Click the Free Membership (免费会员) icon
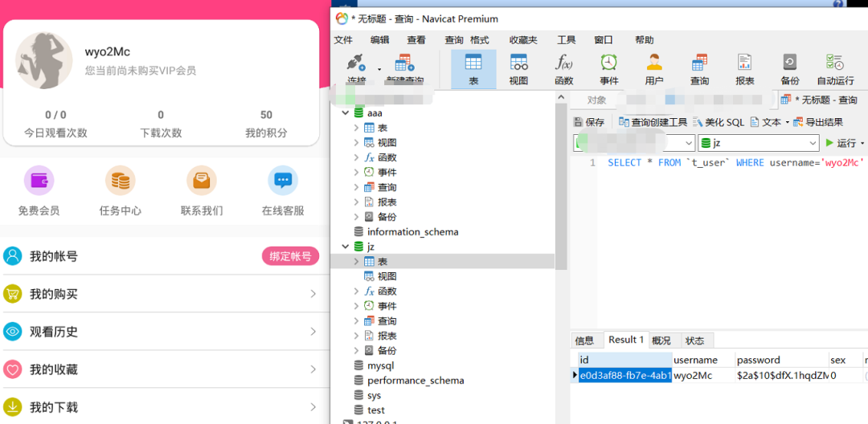The image size is (868, 424). pos(39,181)
